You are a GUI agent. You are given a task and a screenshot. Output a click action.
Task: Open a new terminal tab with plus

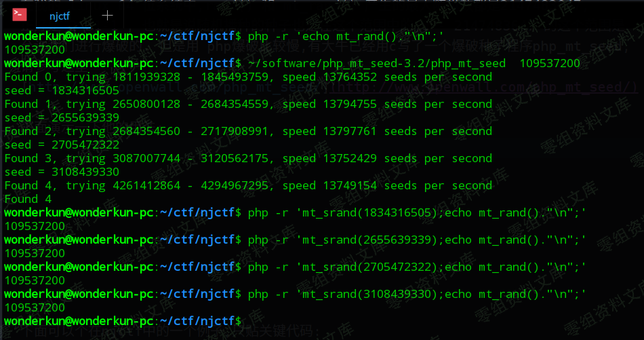(107, 16)
